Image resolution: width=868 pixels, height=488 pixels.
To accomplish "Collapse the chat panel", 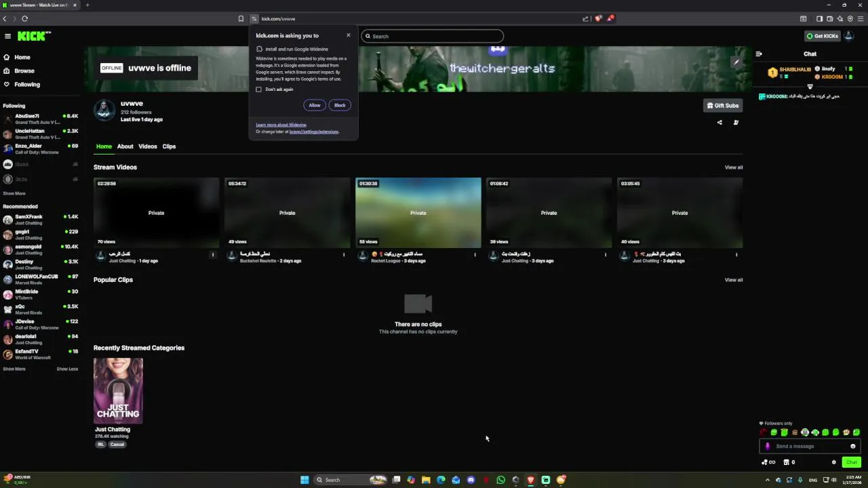I will point(759,54).
